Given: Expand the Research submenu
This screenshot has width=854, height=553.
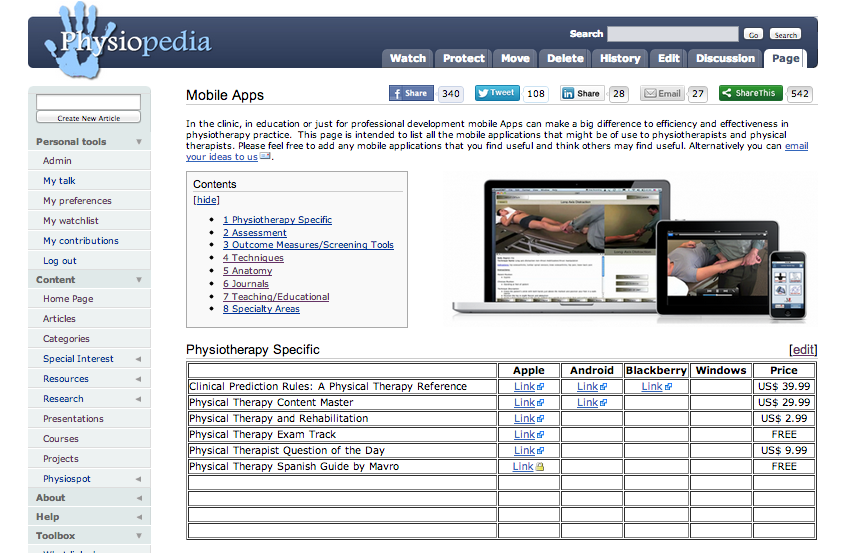Looking at the screenshot, I should coord(138,399).
